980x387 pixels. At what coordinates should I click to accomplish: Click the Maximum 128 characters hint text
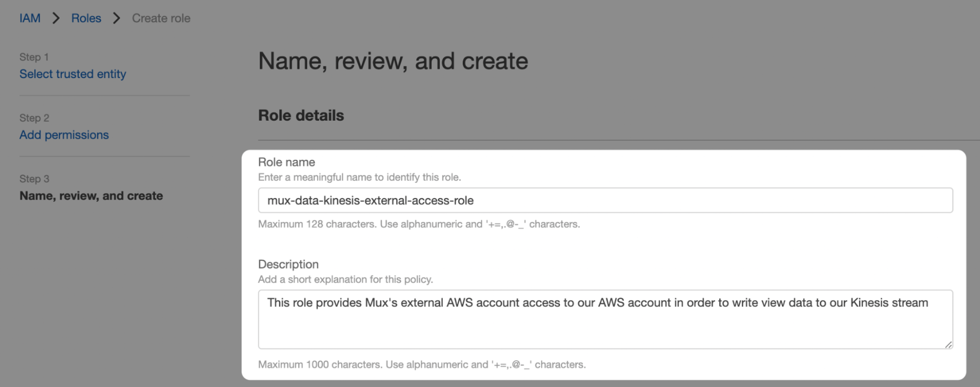[x=419, y=224]
